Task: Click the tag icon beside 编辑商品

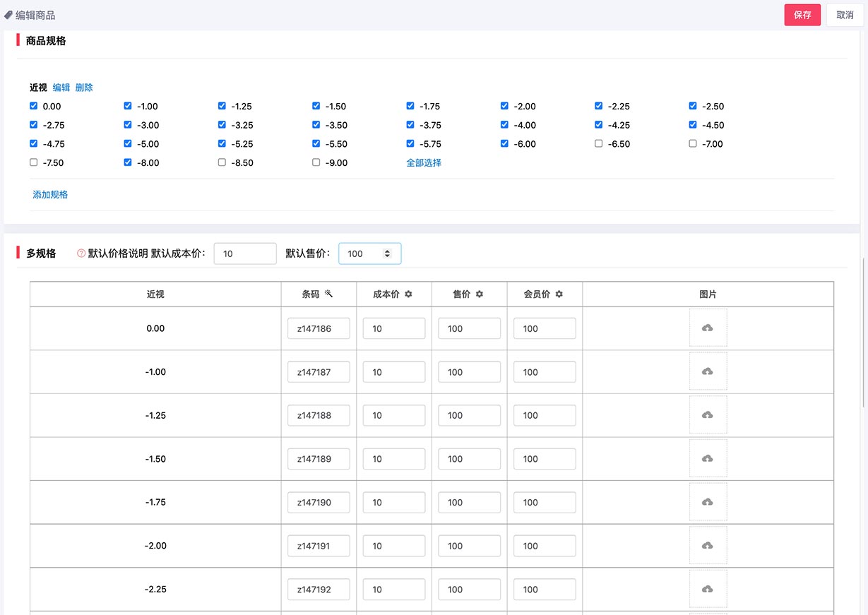Action: click(8, 15)
